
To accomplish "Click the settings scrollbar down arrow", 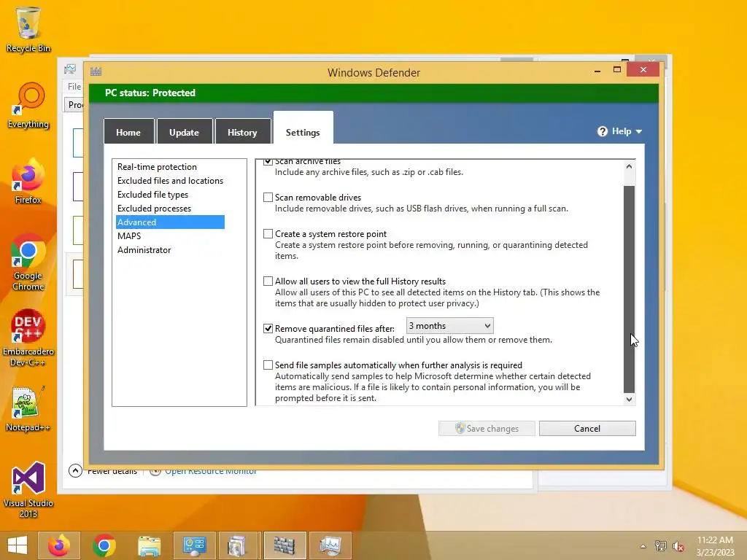I will (629, 399).
